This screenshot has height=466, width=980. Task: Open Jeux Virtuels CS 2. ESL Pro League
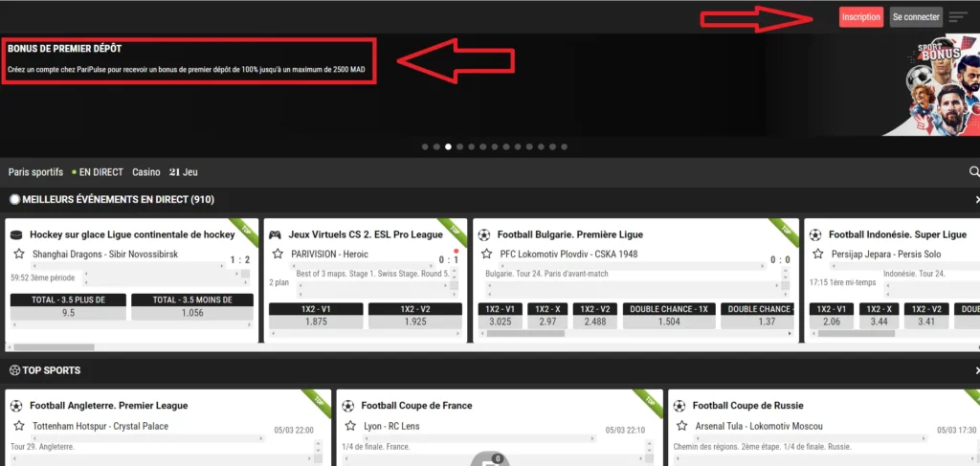click(366, 234)
